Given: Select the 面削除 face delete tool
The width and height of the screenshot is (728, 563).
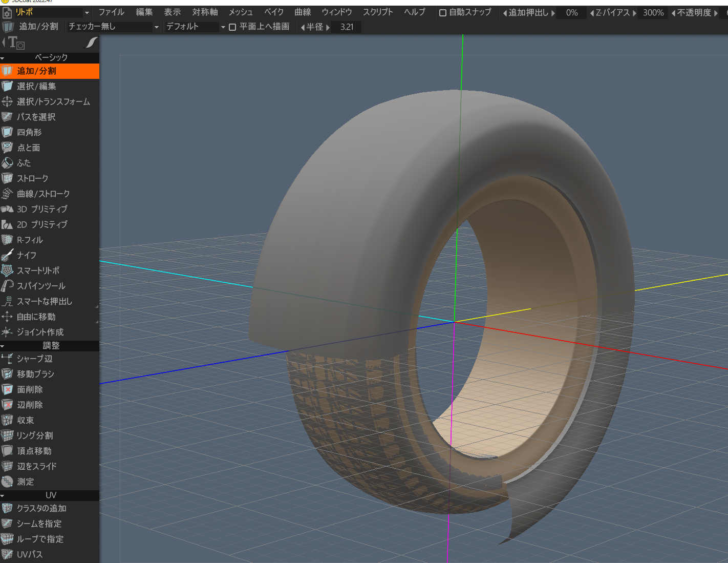Looking at the screenshot, I should point(50,389).
